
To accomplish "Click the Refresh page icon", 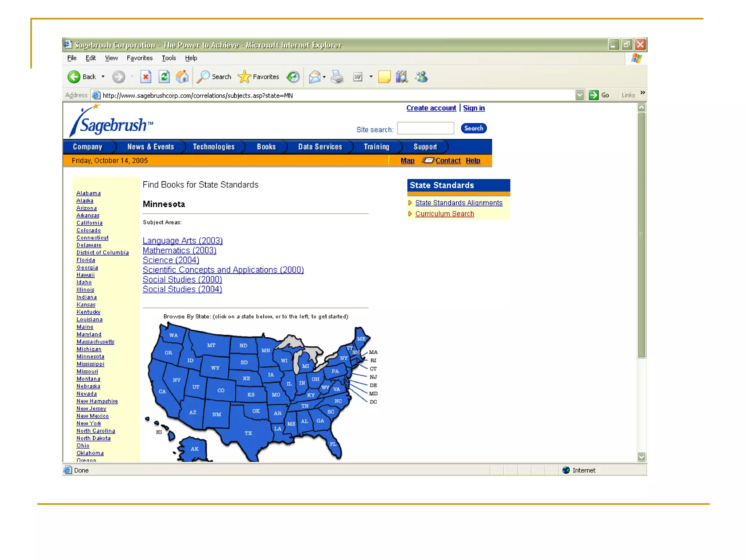I will pyautogui.click(x=164, y=77).
